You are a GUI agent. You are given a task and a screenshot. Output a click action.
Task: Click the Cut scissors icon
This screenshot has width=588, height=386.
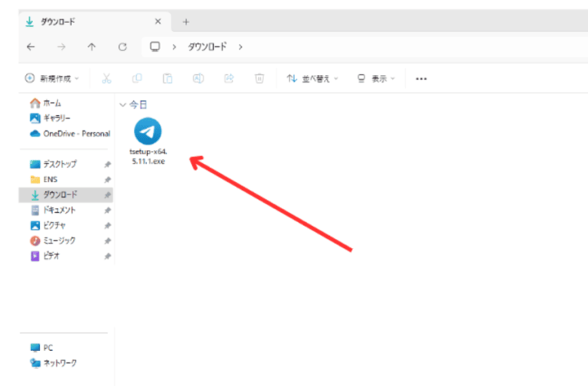(x=107, y=78)
